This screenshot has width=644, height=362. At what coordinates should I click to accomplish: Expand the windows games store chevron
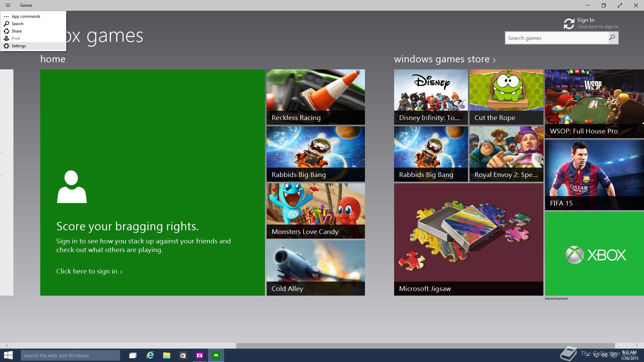[494, 60]
